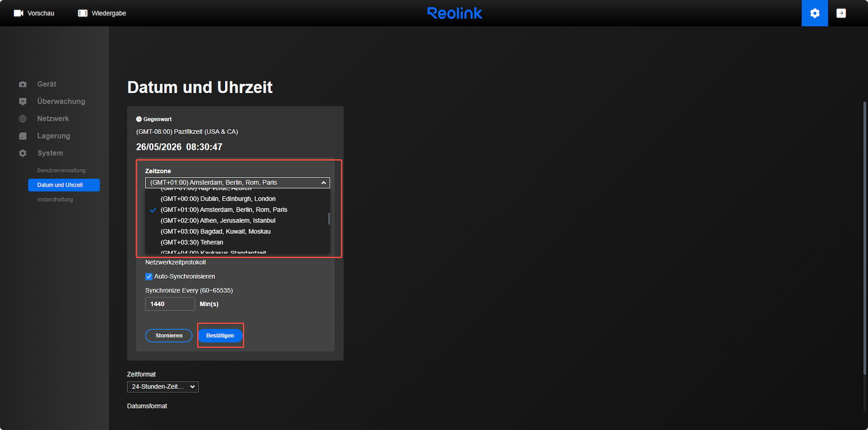Click the Min(s) unit label
This screenshot has width=868, height=430.
coord(209,304)
